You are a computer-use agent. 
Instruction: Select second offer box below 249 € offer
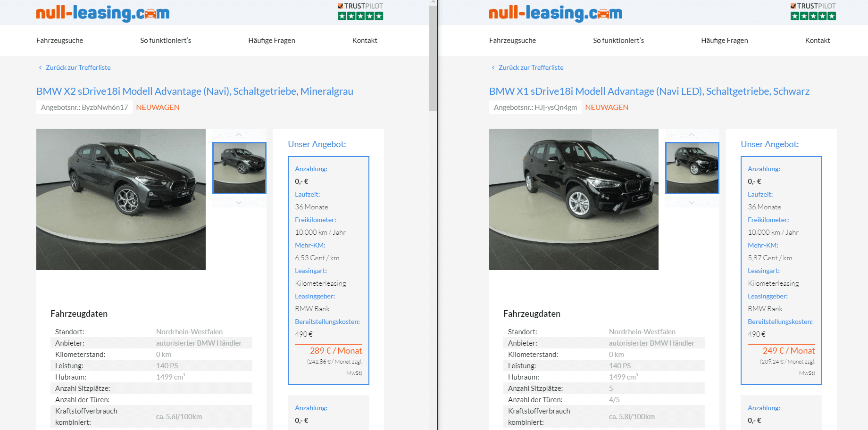(781, 413)
